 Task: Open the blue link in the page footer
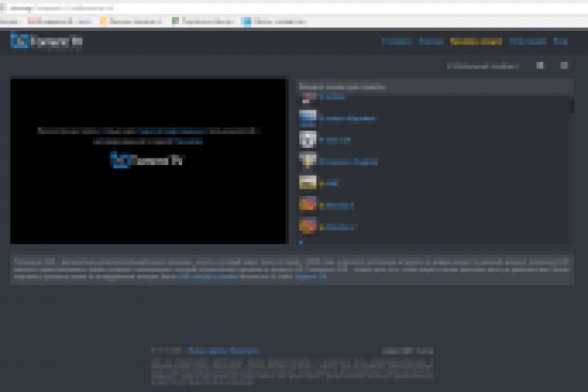click(x=224, y=350)
